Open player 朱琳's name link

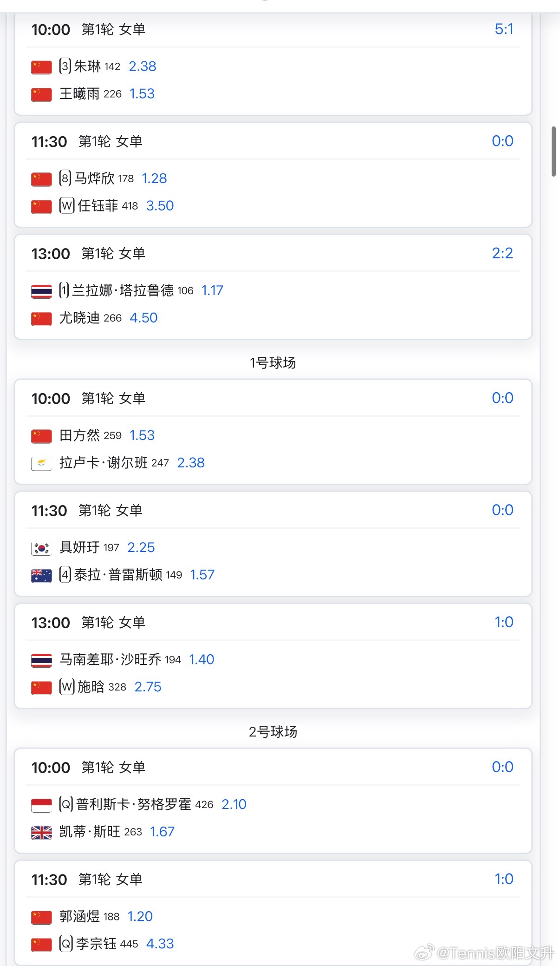pyautogui.click(x=87, y=66)
